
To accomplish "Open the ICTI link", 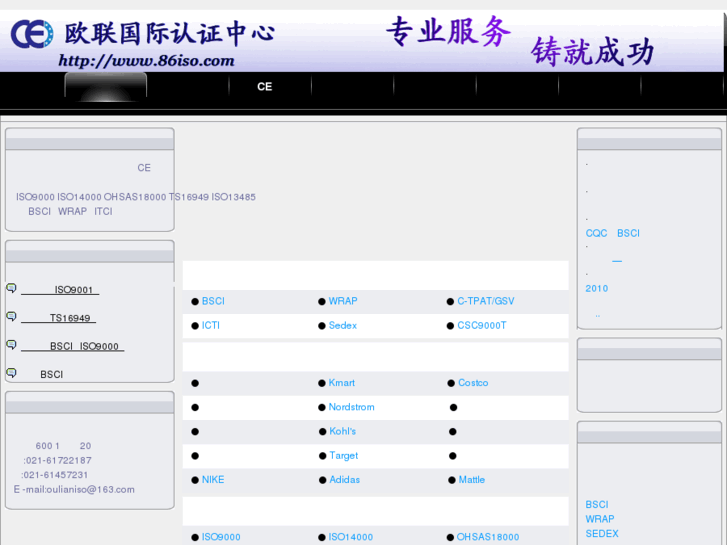I will click(x=211, y=325).
